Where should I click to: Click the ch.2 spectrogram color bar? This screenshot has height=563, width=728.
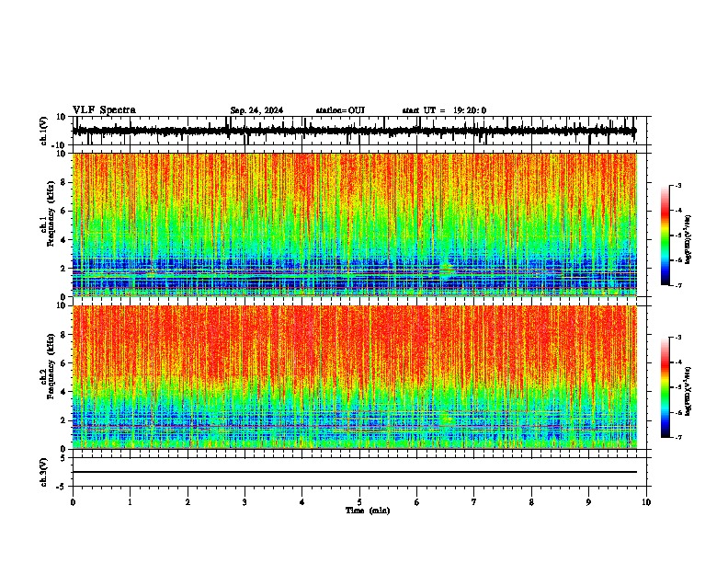pyautogui.click(x=665, y=387)
